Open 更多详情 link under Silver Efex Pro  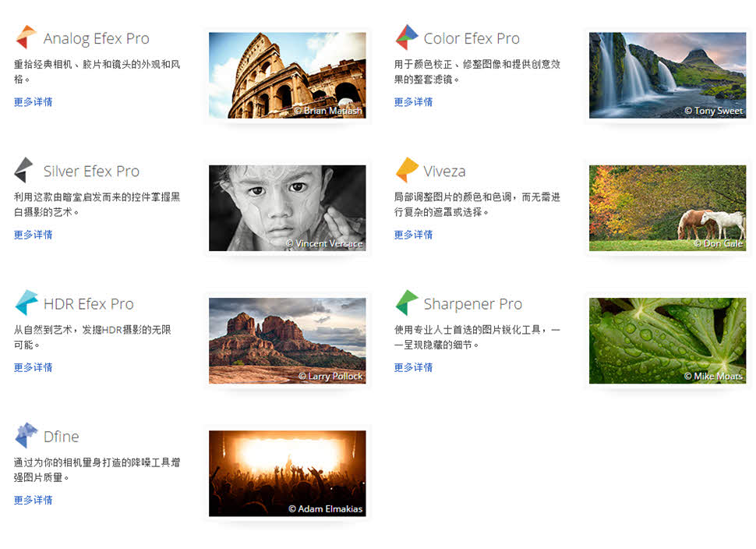[x=34, y=235]
